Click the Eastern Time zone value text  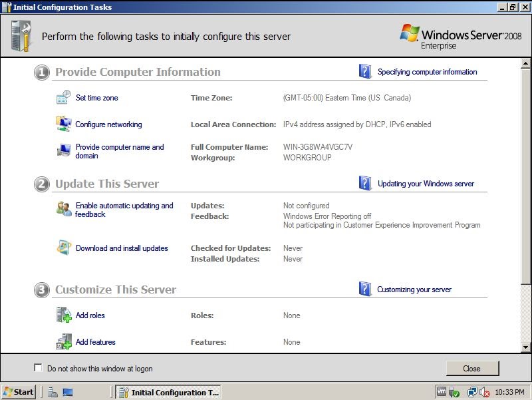(x=346, y=98)
